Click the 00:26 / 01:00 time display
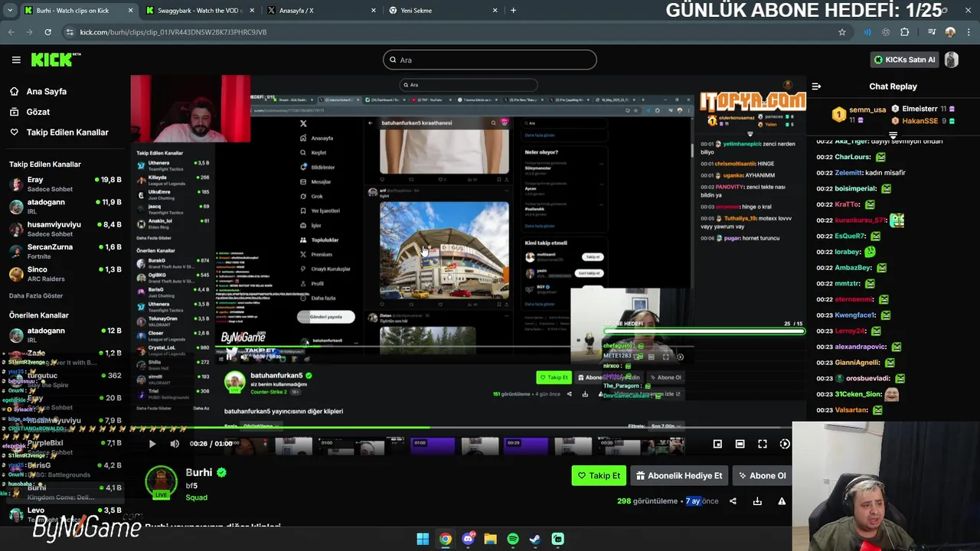This screenshot has width=980, height=551. 211,444
